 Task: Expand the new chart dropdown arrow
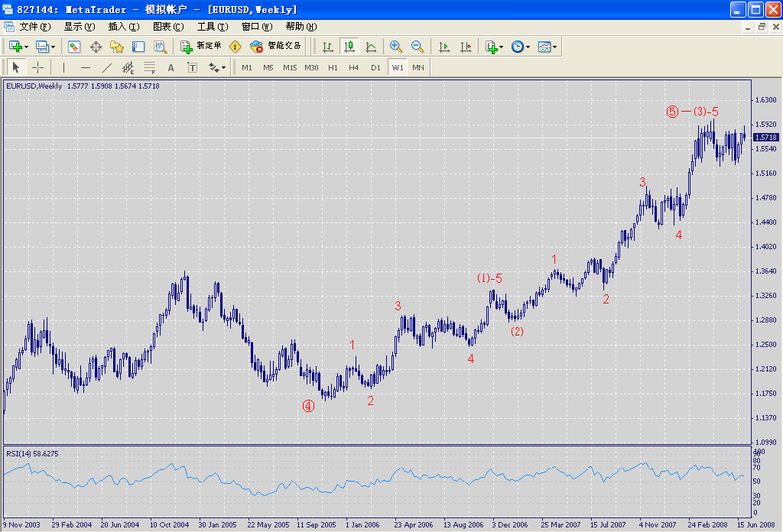(x=27, y=47)
